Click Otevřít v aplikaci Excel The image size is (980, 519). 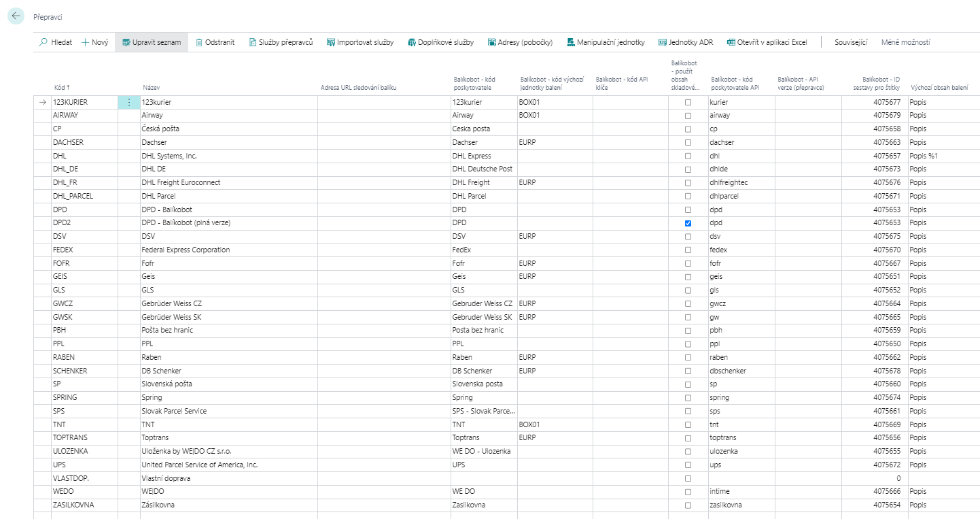[767, 42]
